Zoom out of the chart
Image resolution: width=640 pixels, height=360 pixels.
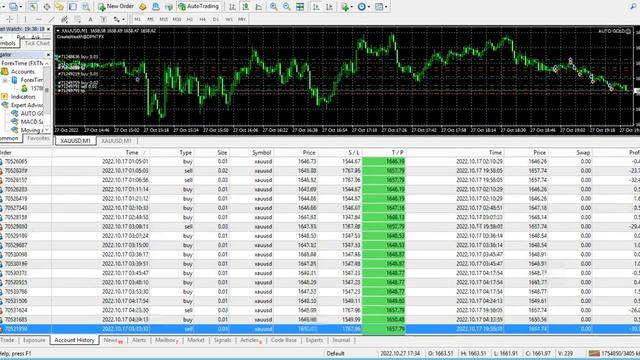pyautogui.click(x=287, y=7)
